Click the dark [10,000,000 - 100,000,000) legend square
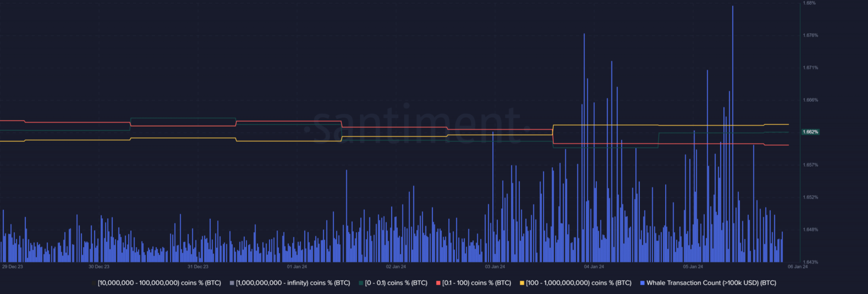 (94, 283)
